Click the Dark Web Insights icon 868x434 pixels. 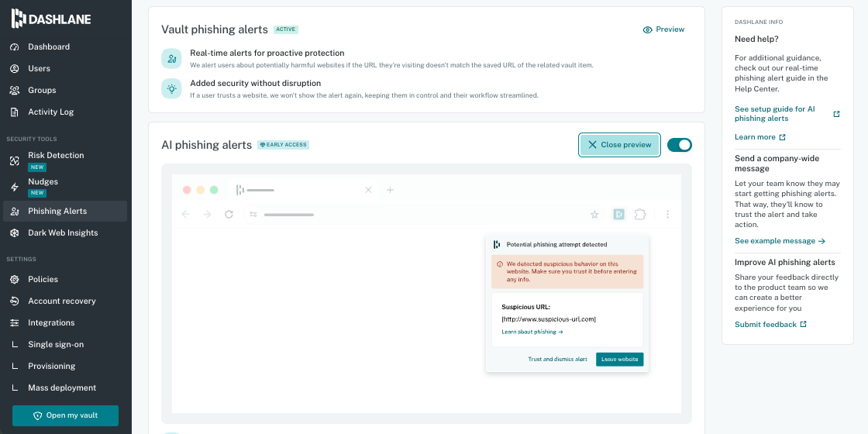tap(15, 233)
